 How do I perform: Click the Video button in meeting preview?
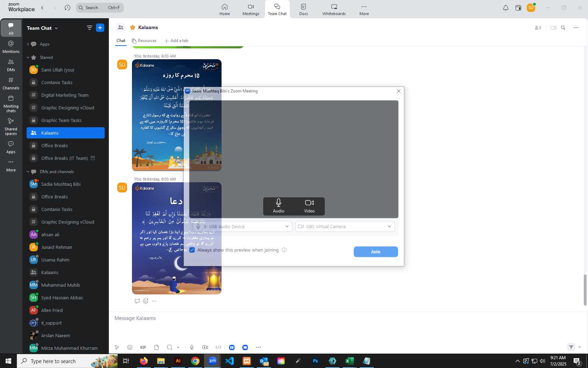(309, 206)
